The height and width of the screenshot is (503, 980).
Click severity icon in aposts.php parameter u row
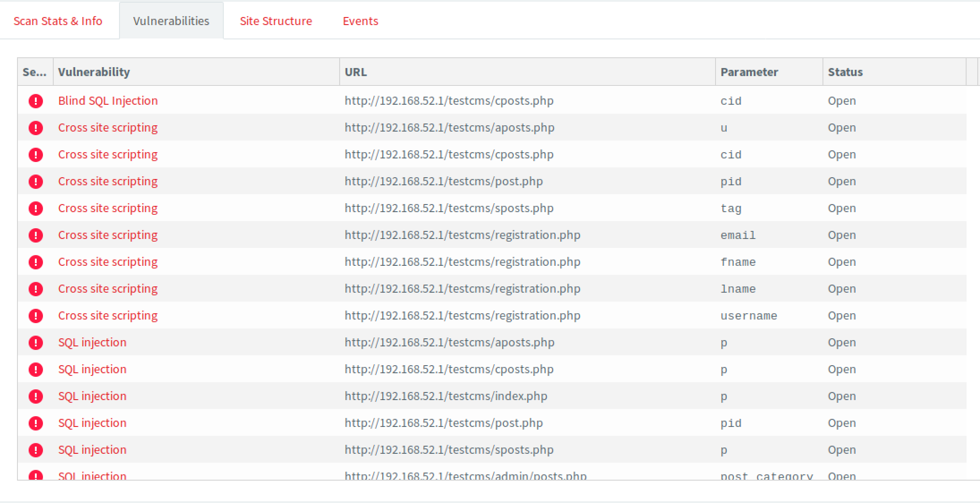[36, 128]
